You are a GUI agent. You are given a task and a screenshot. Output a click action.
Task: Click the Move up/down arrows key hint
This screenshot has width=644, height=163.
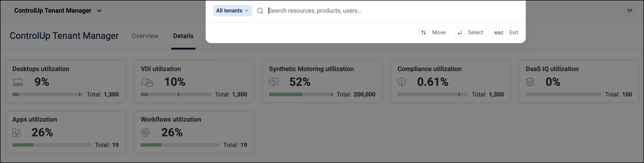[424, 32]
